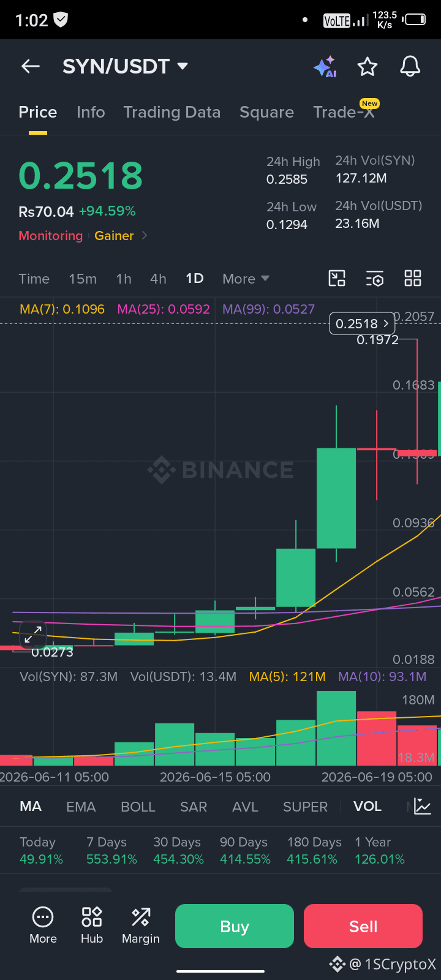Tap the 2026-06-15 05:00 date label
The image size is (441, 980).
(215, 777)
